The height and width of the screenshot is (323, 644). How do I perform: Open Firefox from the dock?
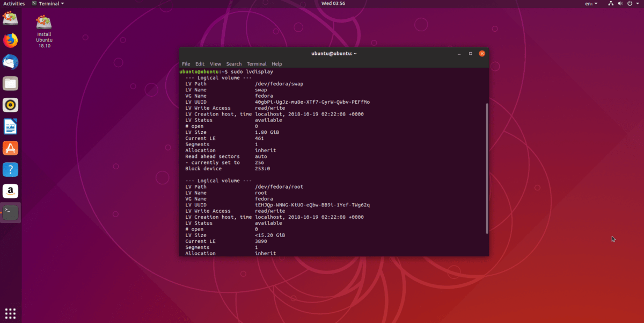11,40
